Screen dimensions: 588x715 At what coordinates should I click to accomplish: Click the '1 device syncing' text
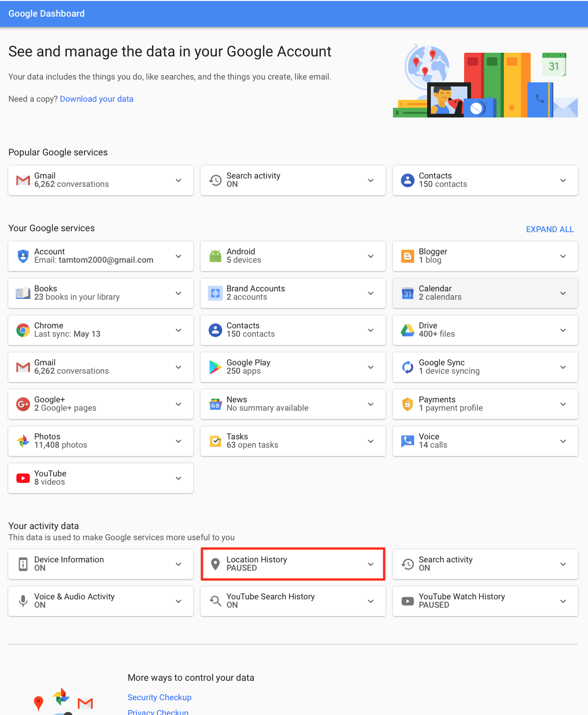pyautogui.click(x=449, y=371)
